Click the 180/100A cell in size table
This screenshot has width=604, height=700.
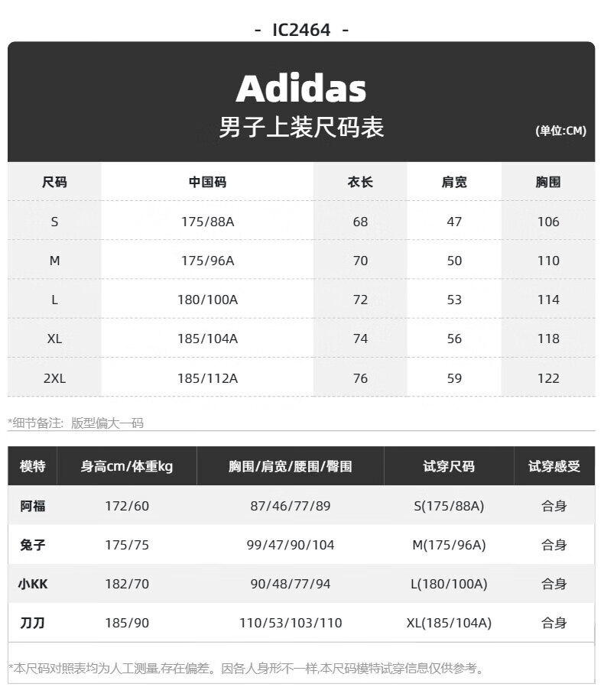tap(207, 300)
